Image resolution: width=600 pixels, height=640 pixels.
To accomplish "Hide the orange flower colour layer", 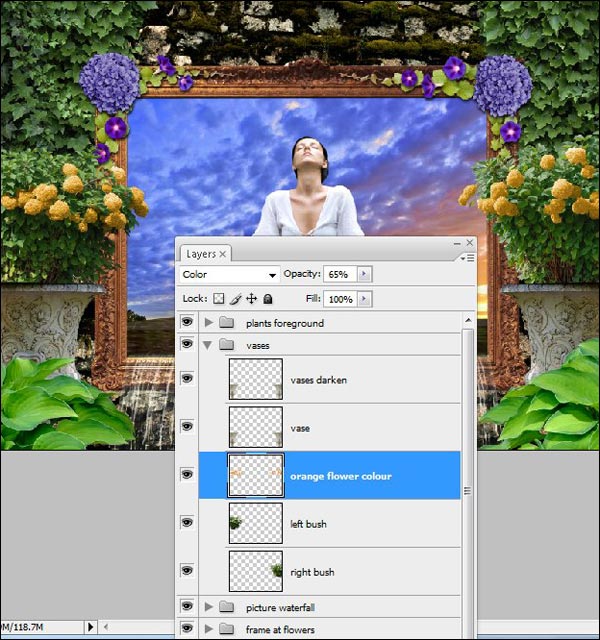I will 187,474.
